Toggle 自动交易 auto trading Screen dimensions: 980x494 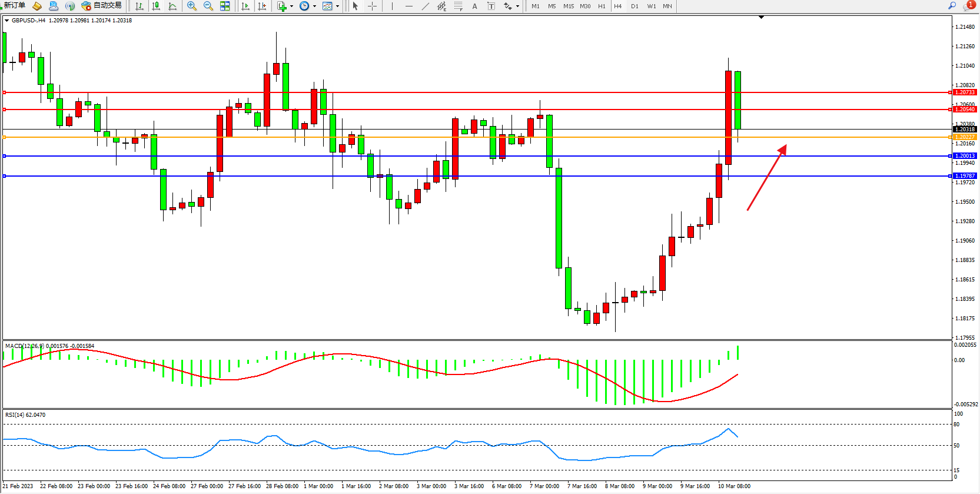point(102,6)
